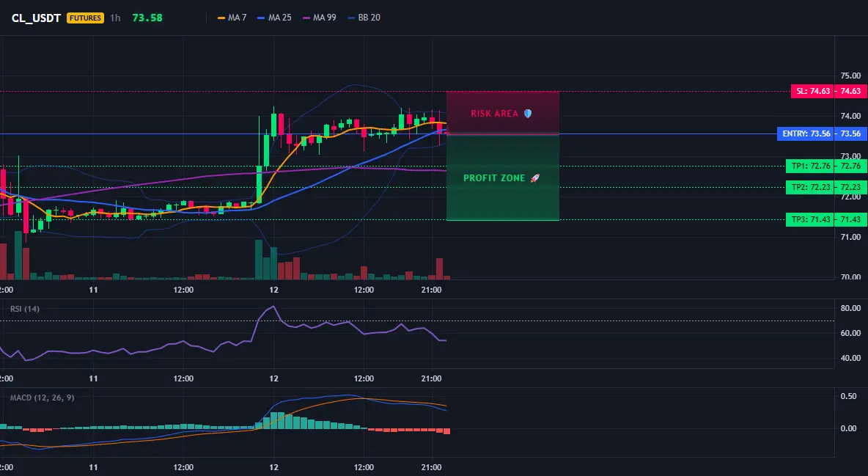868x476 pixels.
Task: Click the tallest green volume bar before date 12
Action: (x=259, y=260)
